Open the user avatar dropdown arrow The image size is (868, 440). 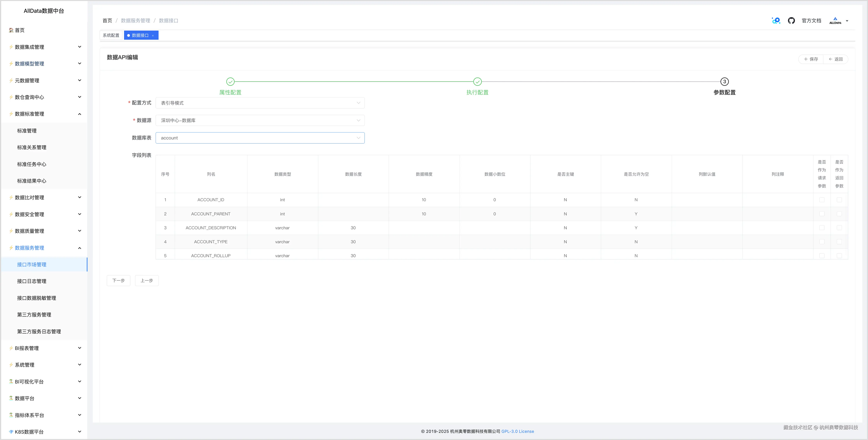coord(847,21)
